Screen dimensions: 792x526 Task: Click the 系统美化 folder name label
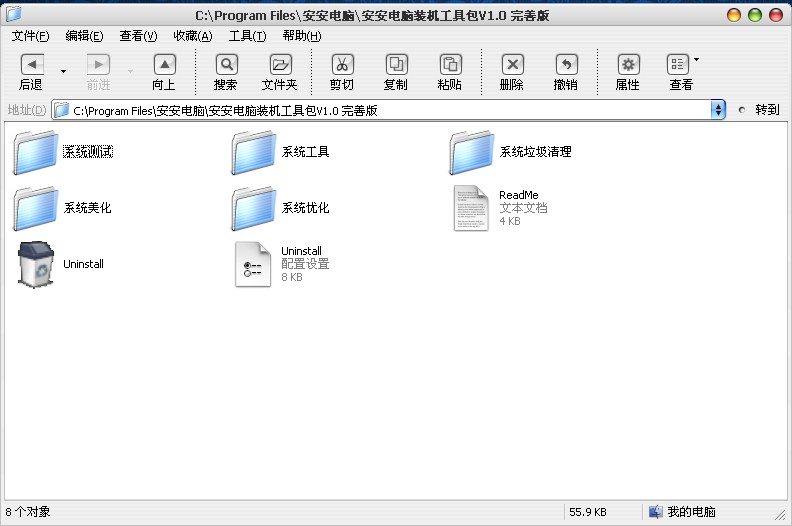coord(87,208)
